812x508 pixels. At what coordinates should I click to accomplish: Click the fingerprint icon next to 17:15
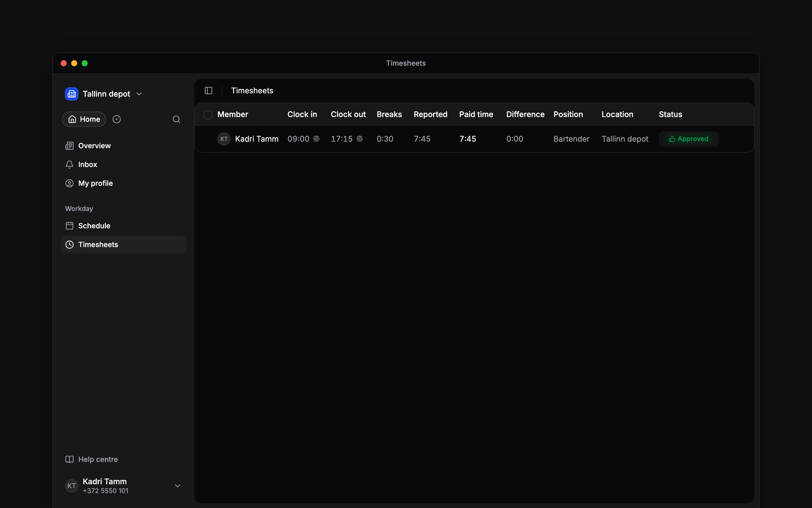(359, 139)
